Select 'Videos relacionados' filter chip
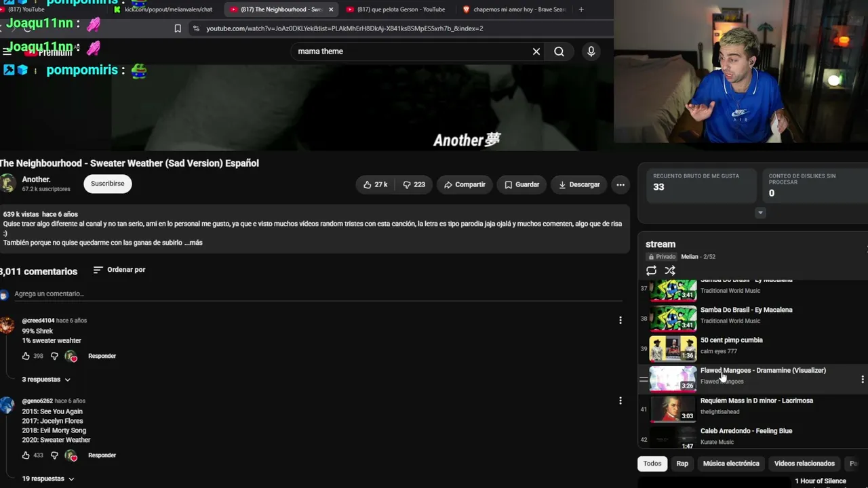Image resolution: width=868 pixels, height=488 pixels. coord(804,464)
